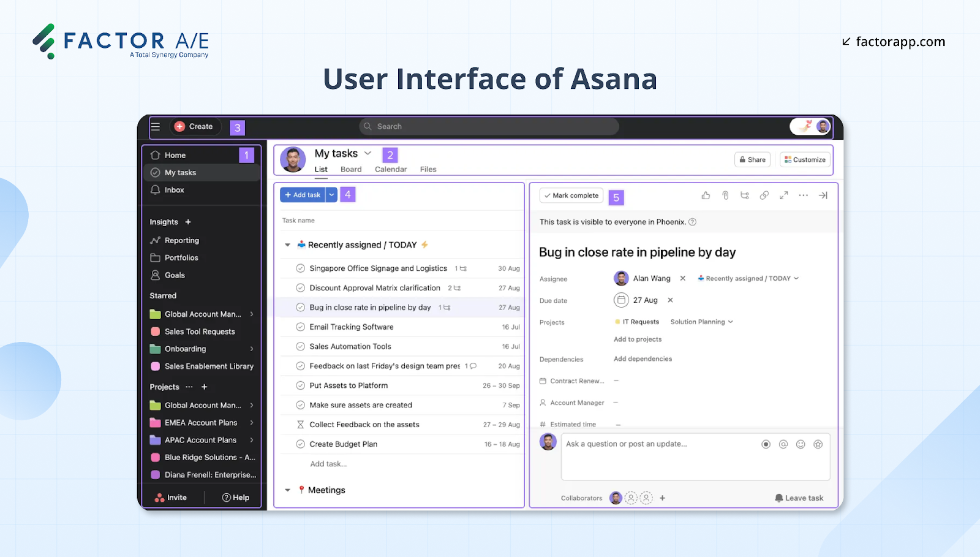Mark the Email Tracking Software task complete

300,327
